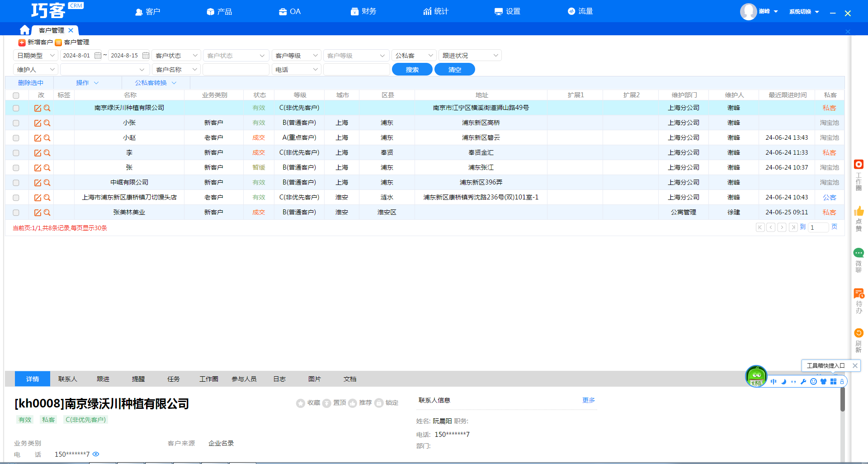This screenshot has width=868, height=464.
Task: Click the detail panel vertical scrollbar
Action: tap(843, 400)
